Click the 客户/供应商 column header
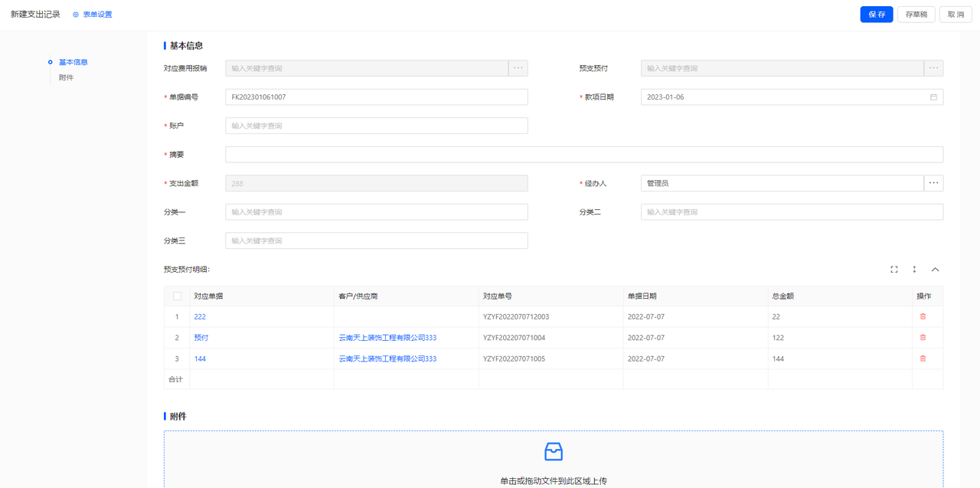Viewport: 980px width, 488px height. [407, 296]
